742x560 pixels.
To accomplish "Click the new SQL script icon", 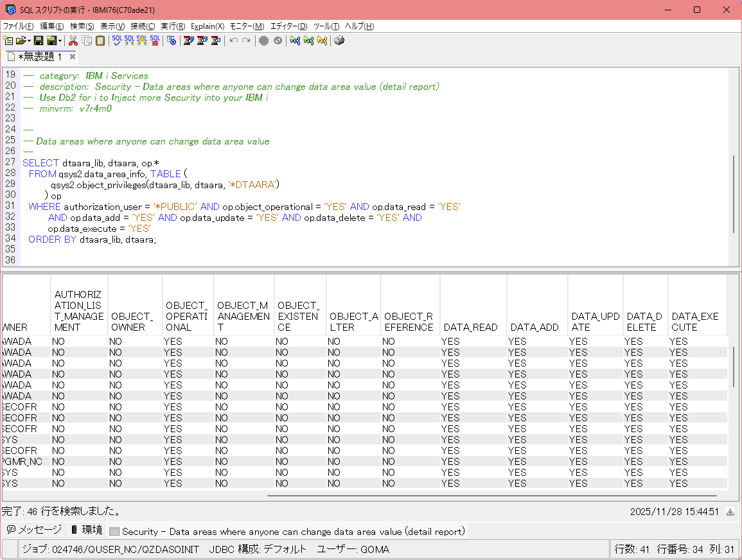I will click(x=8, y=40).
